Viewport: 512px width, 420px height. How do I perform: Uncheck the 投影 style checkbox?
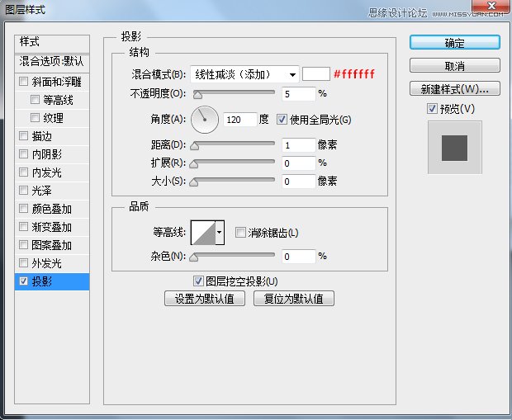pos(23,281)
